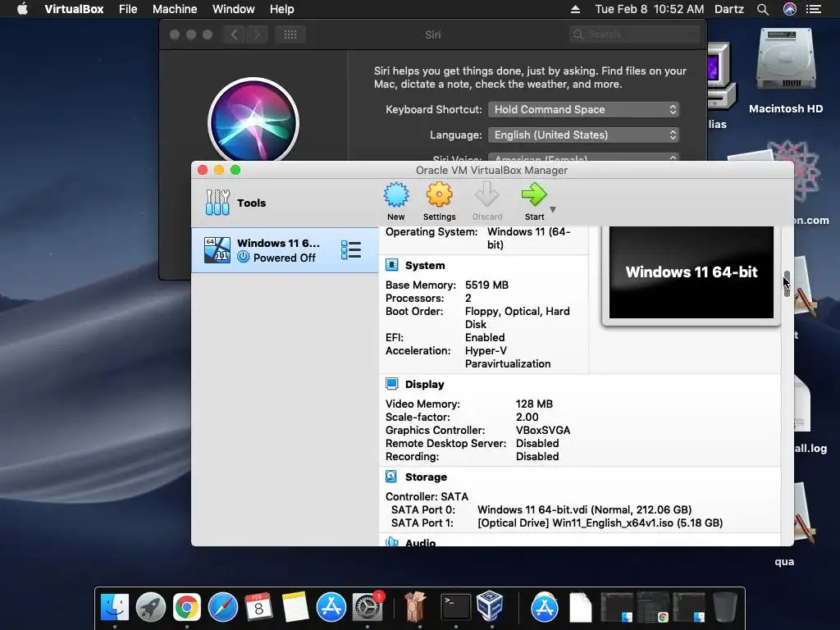Launch Google Chrome from the Dock

pos(186,607)
